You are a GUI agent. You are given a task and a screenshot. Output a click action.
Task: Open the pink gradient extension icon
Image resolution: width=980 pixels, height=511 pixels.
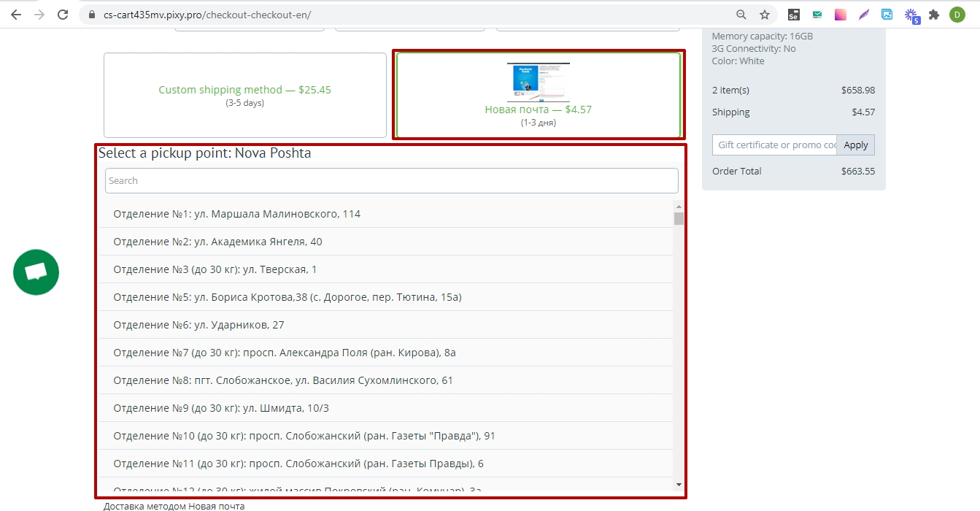pos(841,15)
